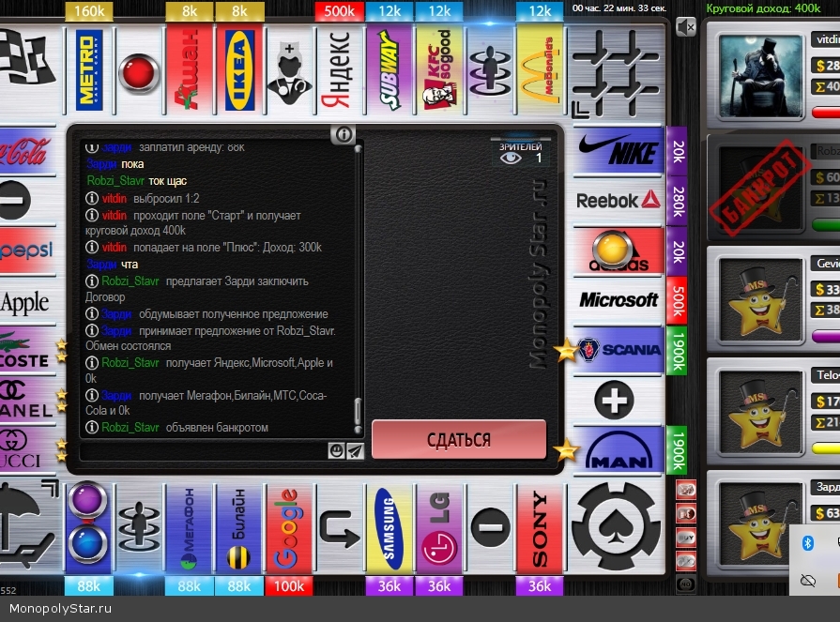This screenshot has height=622, width=840.
Task: Open the Зарди player star avatar
Action: point(761,523)
